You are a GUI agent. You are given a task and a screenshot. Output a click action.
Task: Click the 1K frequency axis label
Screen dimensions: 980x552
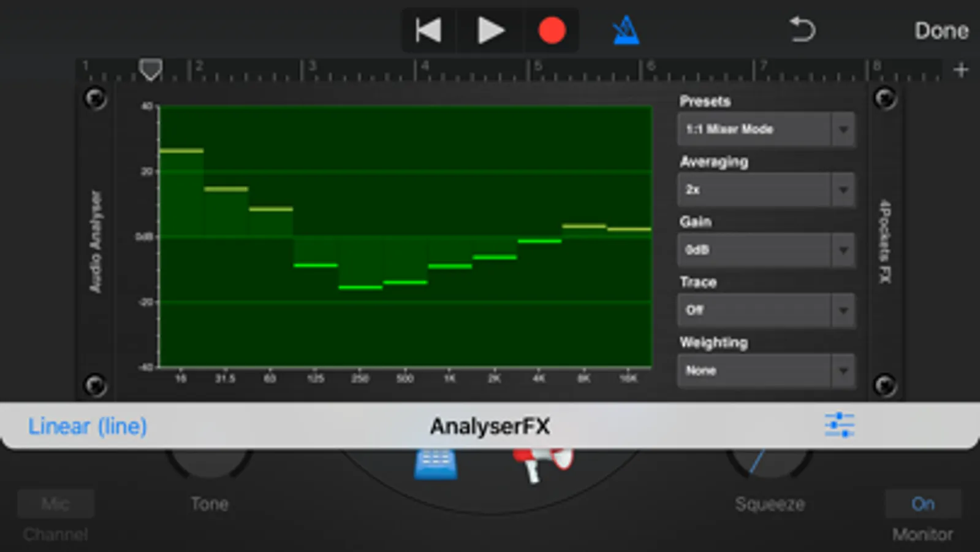tap(450, 378)
